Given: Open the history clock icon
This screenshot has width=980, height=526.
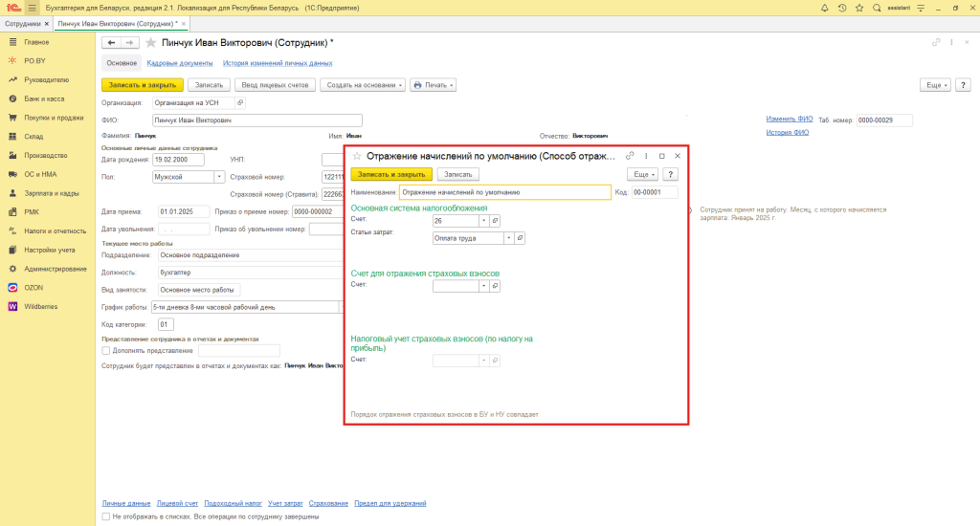Looking at the screenshot, I should (x=842, y=8).
